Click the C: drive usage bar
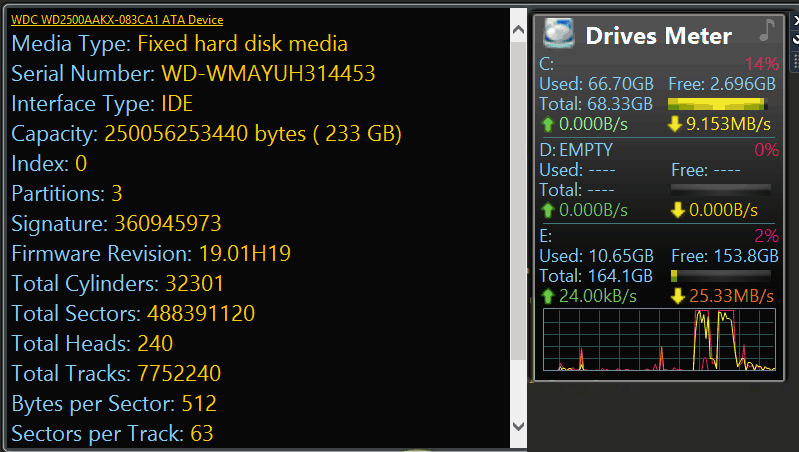799x452 pixels. 717,104
